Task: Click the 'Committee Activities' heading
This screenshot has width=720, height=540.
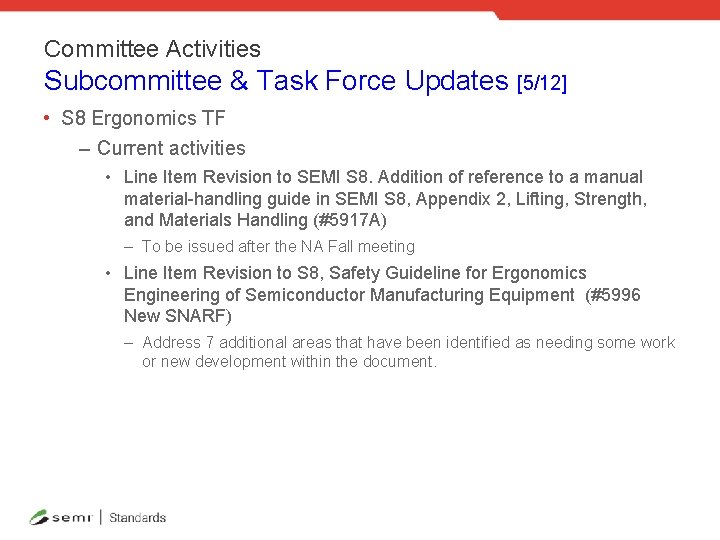Action: coord(152,49)
